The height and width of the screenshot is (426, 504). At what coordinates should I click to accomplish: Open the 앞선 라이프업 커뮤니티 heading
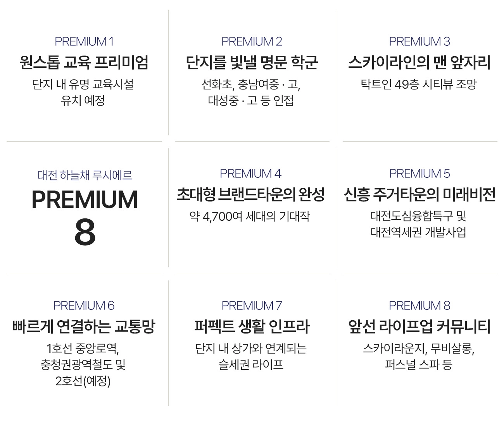419,326
